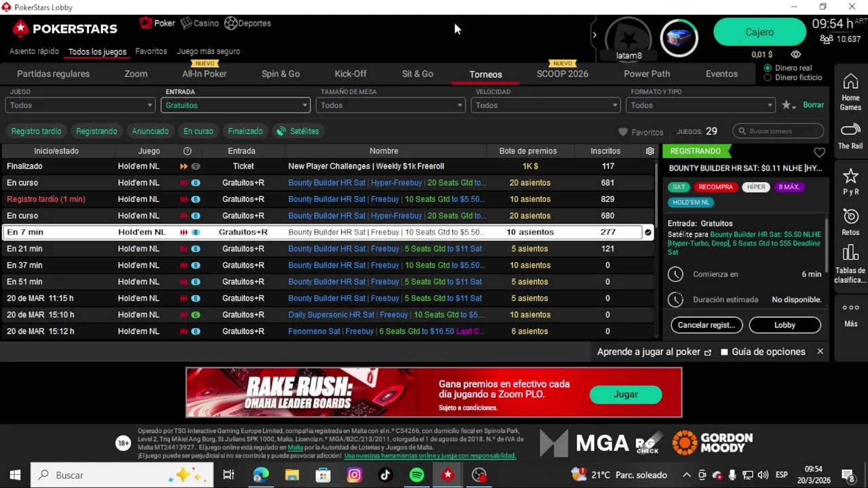This screenshot has height=488, width=868.
Task: Select Daily Supersonic HR Sat tournament row
Action: [328, 314]
